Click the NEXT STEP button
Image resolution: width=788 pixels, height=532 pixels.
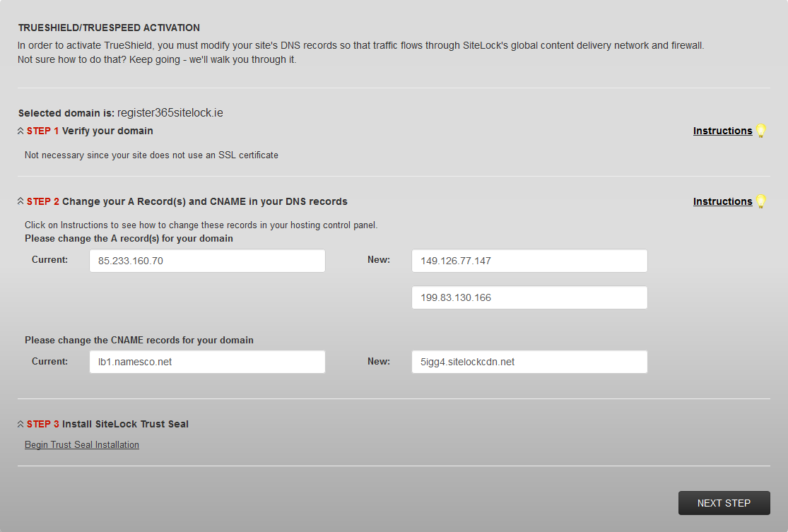pos(724,503)
